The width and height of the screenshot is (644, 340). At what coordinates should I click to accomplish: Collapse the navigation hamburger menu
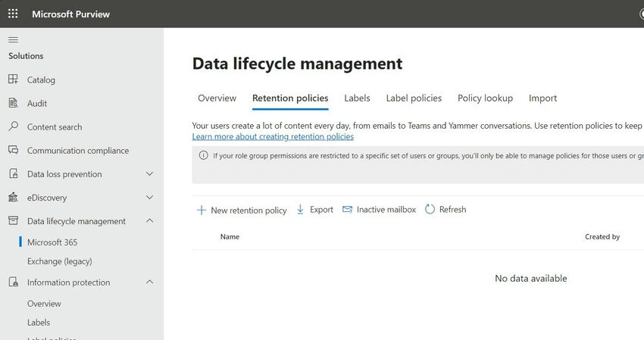click(x=13, y=39)
